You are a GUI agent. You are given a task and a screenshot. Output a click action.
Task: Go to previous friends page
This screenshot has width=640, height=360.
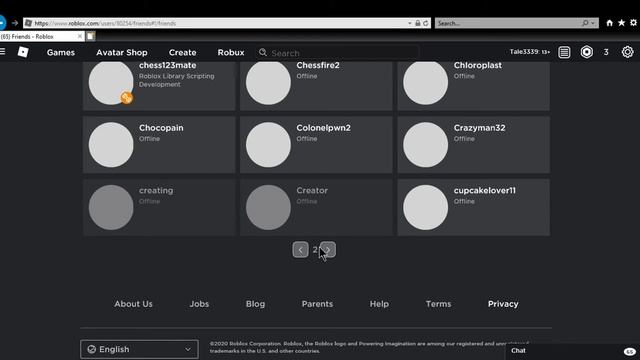[x=300, y=250]
